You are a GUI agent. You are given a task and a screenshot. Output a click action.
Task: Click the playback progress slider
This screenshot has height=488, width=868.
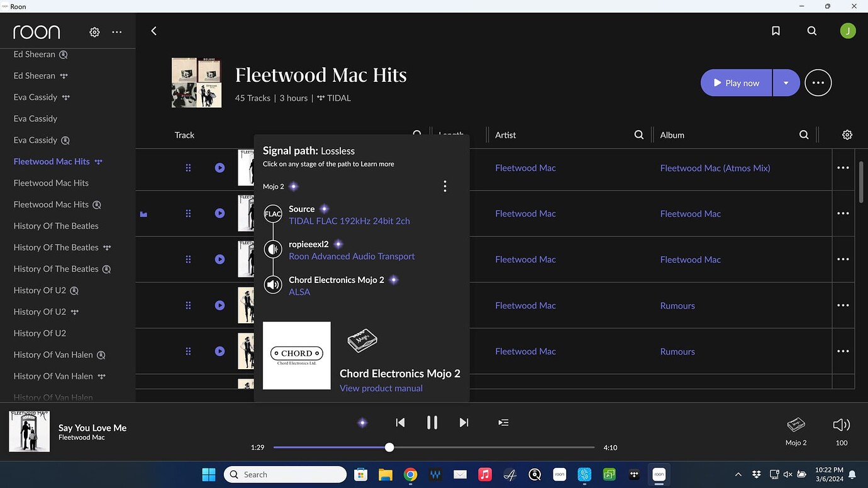pos(389,447)
